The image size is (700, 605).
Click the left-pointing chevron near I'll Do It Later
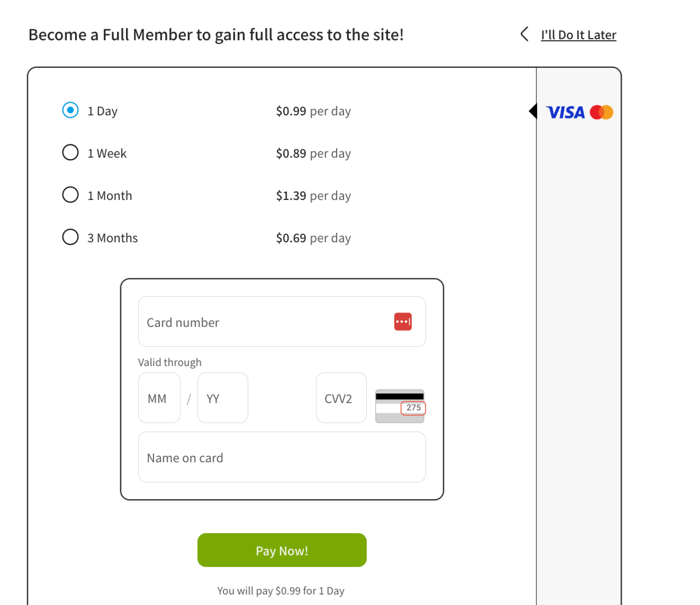click(x=523, y=34)
